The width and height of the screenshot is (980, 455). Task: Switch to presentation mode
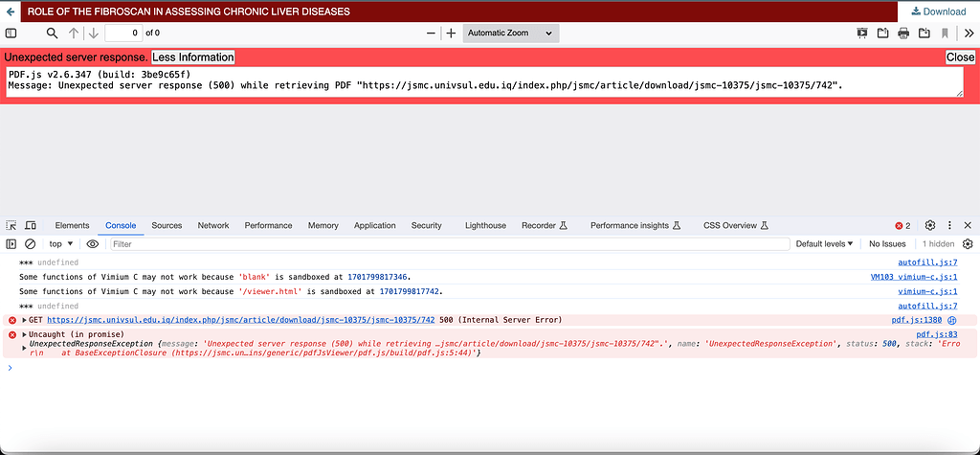[862, 34]
